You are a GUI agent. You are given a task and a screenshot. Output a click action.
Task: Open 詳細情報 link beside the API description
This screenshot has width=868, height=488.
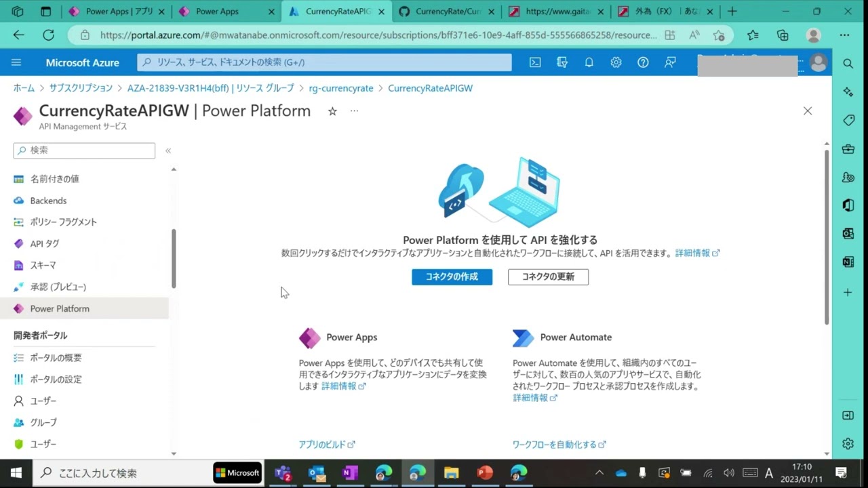[697, 253]
